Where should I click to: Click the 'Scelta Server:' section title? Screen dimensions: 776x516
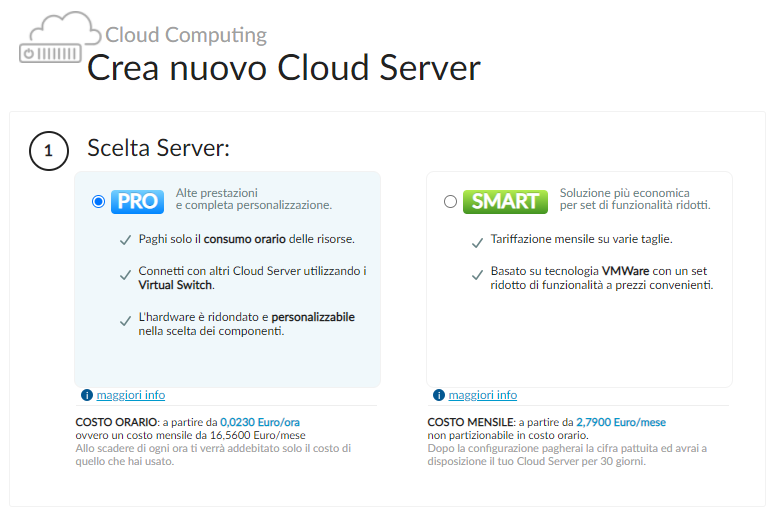tap(159, 149)
